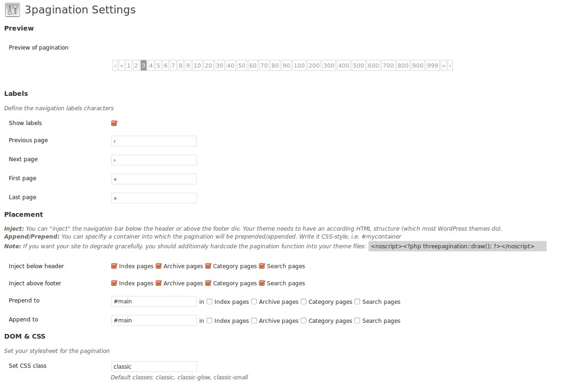Toggle the Show labels checkbox

[114, 123]
